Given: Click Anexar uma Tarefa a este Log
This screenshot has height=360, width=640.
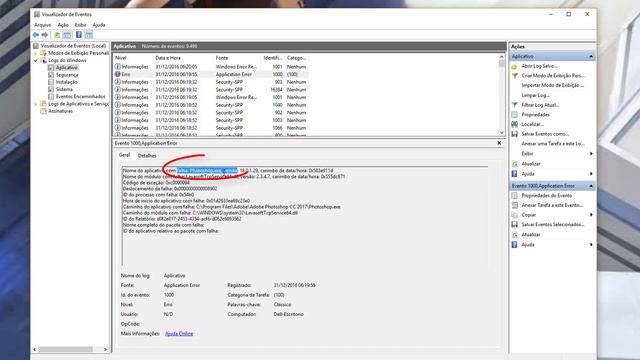Looking at the screenshot, I should [x=553, y=144].
